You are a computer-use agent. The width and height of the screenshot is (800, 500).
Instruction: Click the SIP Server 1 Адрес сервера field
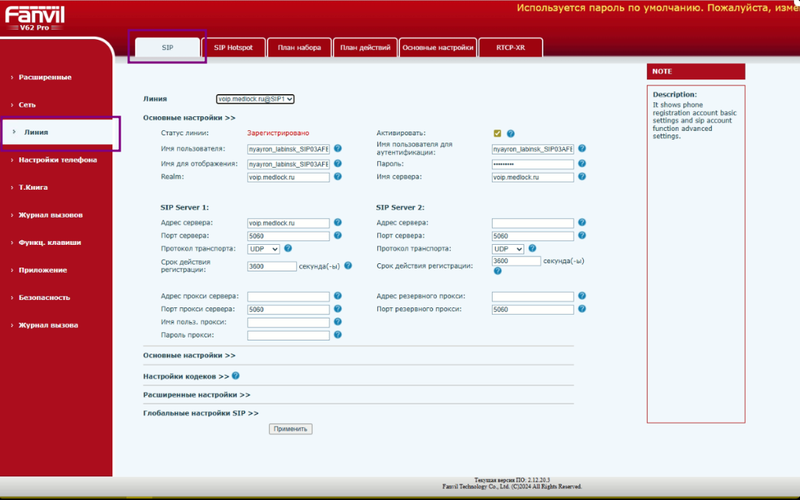[x=288, y=223]
